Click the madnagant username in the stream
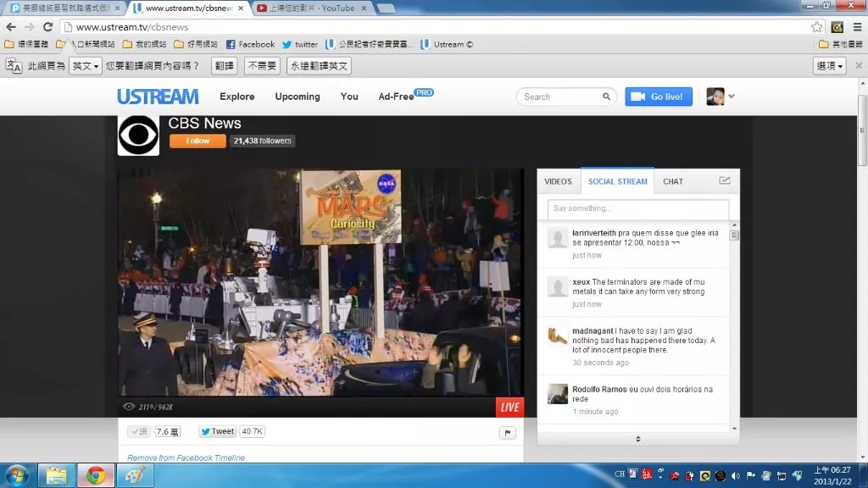This screenshot has height=488, width=868. (x=593, y=331)
